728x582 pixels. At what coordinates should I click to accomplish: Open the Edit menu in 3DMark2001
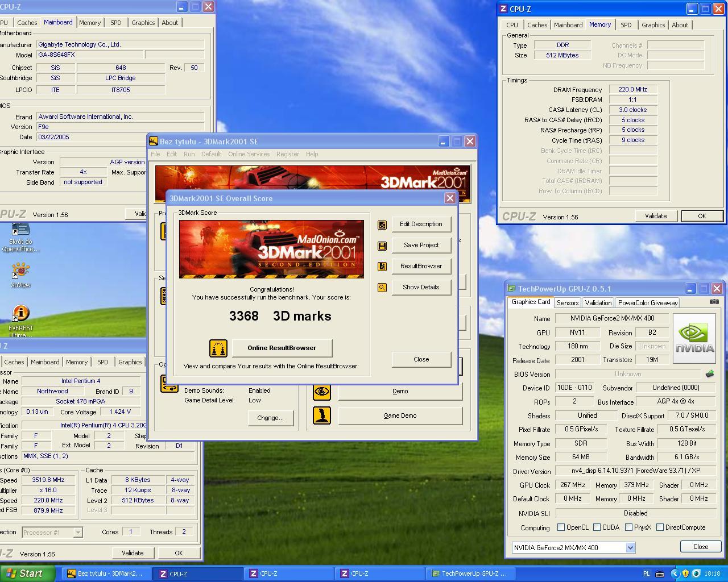[x=172, y=154]
